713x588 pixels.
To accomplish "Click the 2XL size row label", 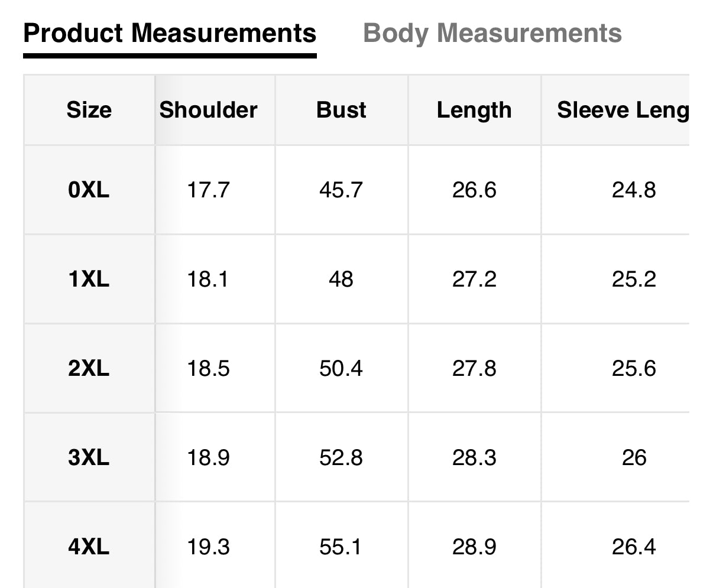I will pos(89,368).
